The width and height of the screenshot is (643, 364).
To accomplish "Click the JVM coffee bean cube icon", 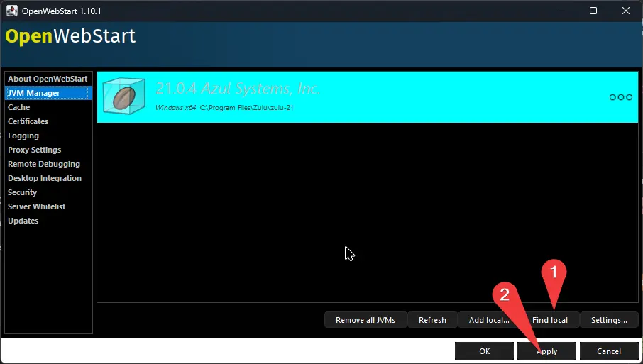I will tap(123, 96).
